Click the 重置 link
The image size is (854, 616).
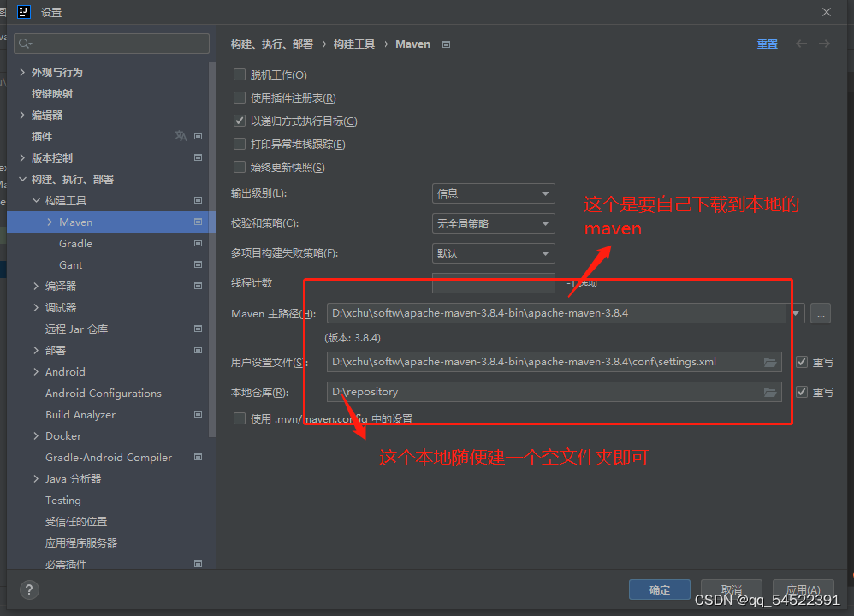click(768, 44)
